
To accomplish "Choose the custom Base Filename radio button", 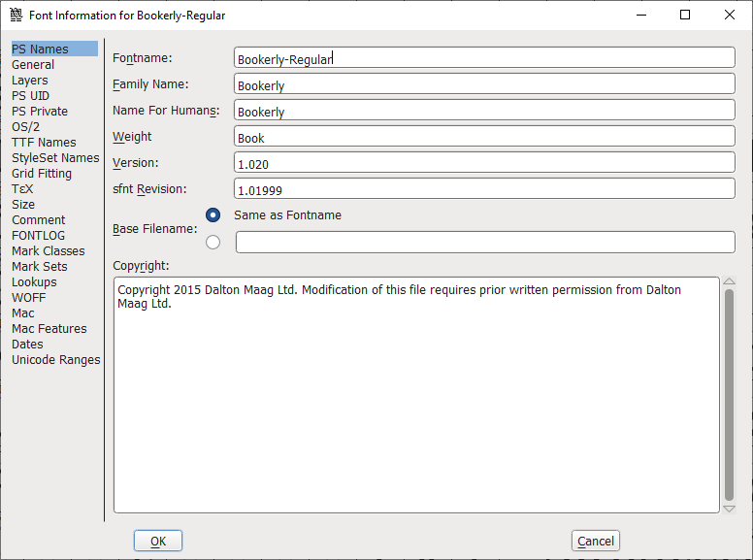I will click(x=213, y=242).
